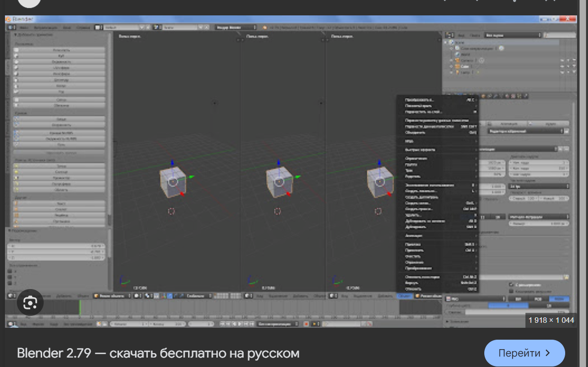Open the object mode dropdown in the first 3D view
Image resolution: width=588 pixels, height=367 pixels.
click(x=112, y=296)
